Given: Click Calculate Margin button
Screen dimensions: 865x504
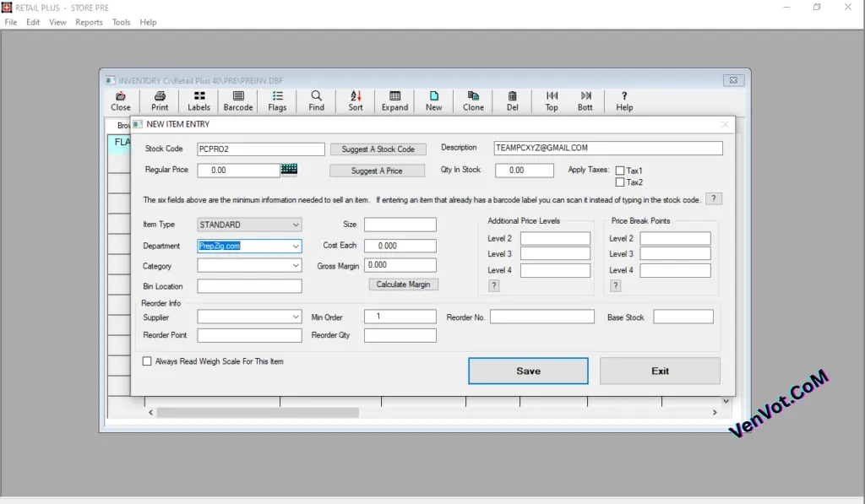Looking at the screenshot, I should (x=403, y=285).
